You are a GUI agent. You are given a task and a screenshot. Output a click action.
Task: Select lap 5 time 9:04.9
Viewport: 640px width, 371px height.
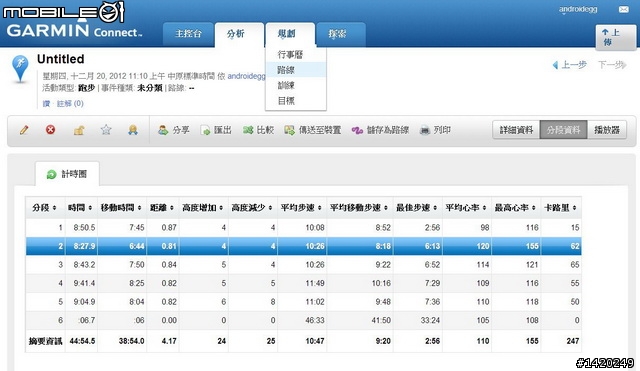coord(84,302)
